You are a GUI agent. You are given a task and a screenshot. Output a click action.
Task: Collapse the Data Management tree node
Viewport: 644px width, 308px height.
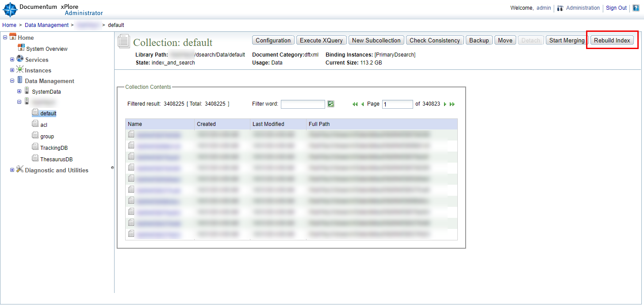pyautogui.click(x=12, y=81)
